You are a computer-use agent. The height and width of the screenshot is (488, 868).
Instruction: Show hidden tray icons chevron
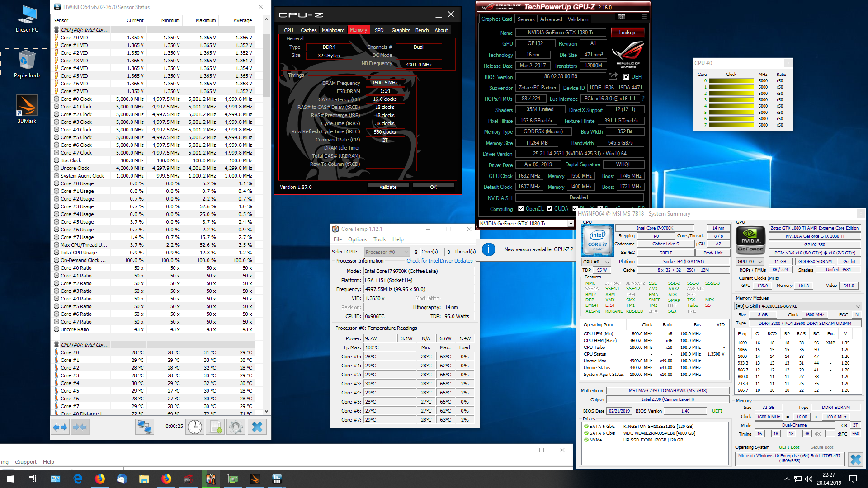coord(787,479)
